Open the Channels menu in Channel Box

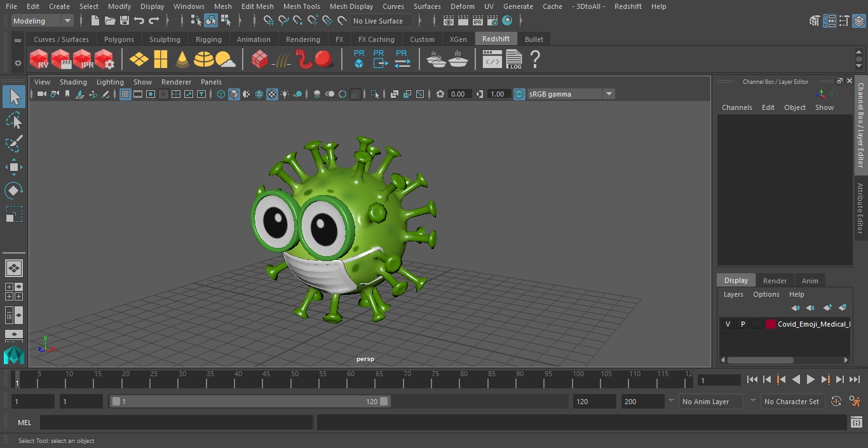(736, 107)
